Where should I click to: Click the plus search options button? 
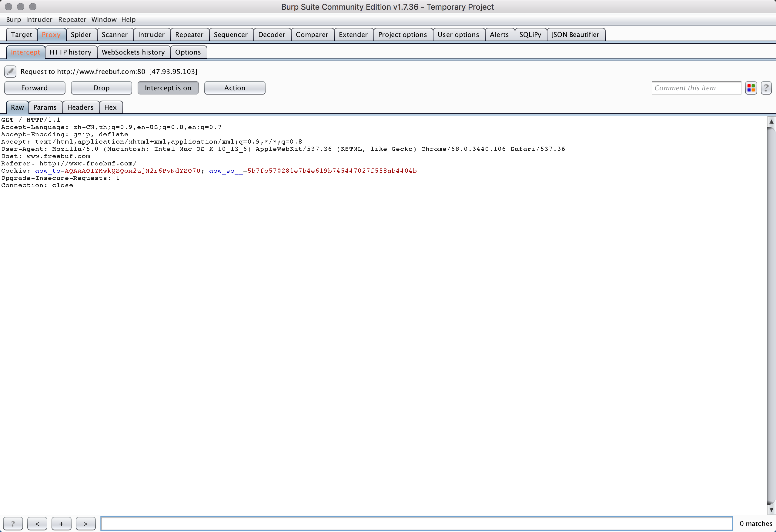click(62, 523)
